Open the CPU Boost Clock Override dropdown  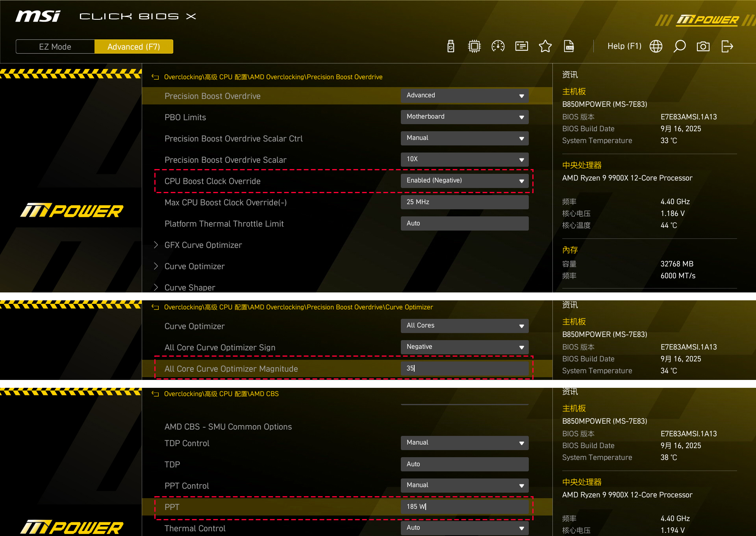(x=465, y=181)
